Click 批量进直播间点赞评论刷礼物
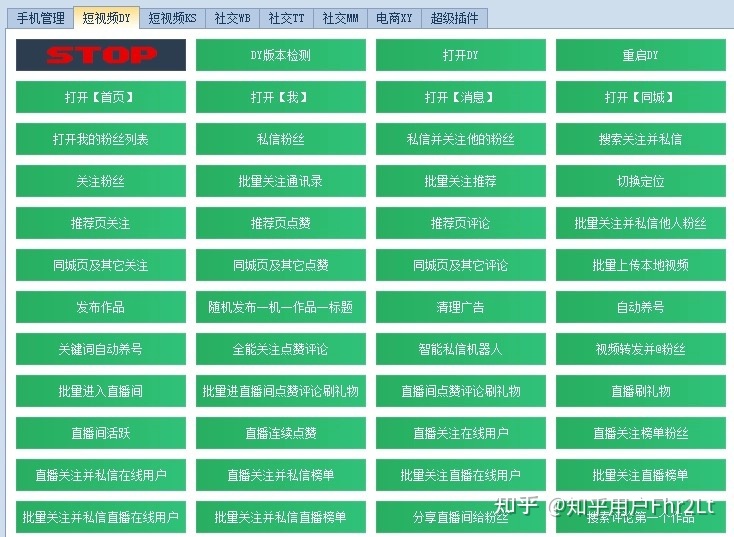Screen dimensions: 734x537 click(281, 391)
